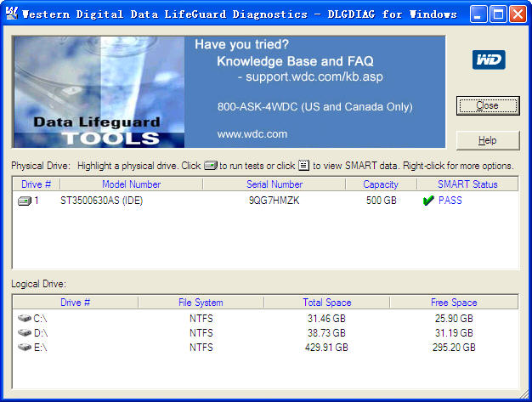Screen dimensions: 532x402
Task: Sort physical drives by Model Number column
Action: pyautogui.click(x=131, y=184)
